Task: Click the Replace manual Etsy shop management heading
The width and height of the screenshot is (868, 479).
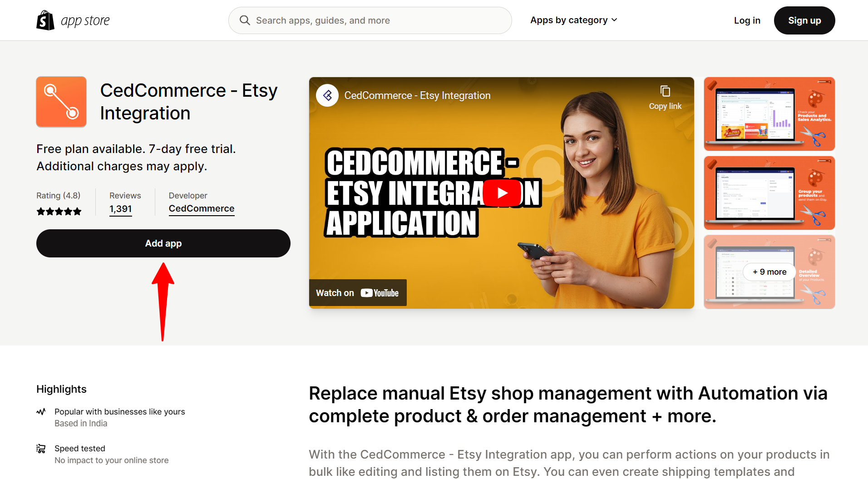Action: (568, 405)
